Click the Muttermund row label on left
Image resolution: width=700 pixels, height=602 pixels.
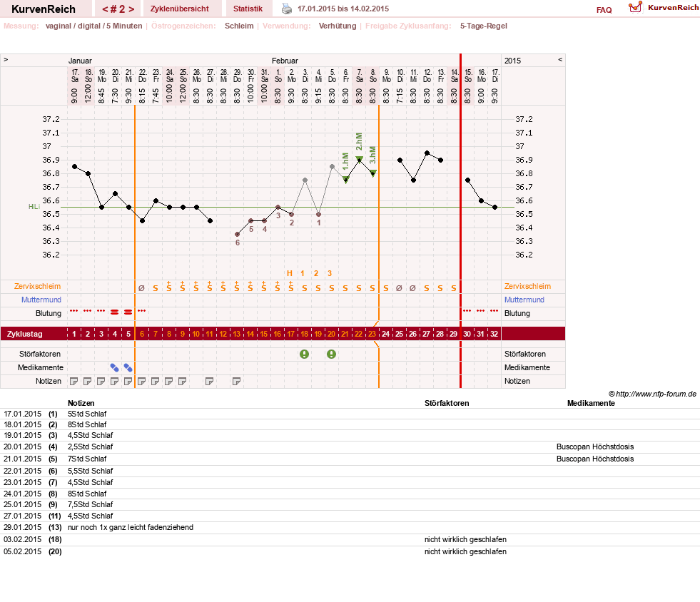click(x=41, y=300)
